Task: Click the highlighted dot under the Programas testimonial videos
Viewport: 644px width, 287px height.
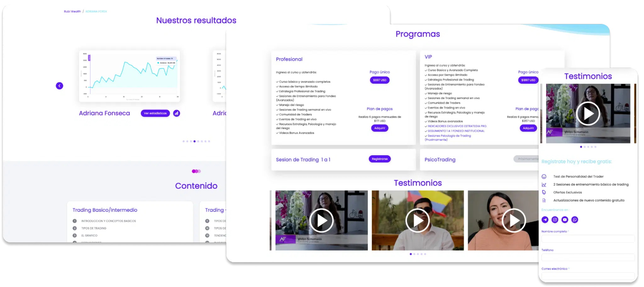Action: [411, 254]
